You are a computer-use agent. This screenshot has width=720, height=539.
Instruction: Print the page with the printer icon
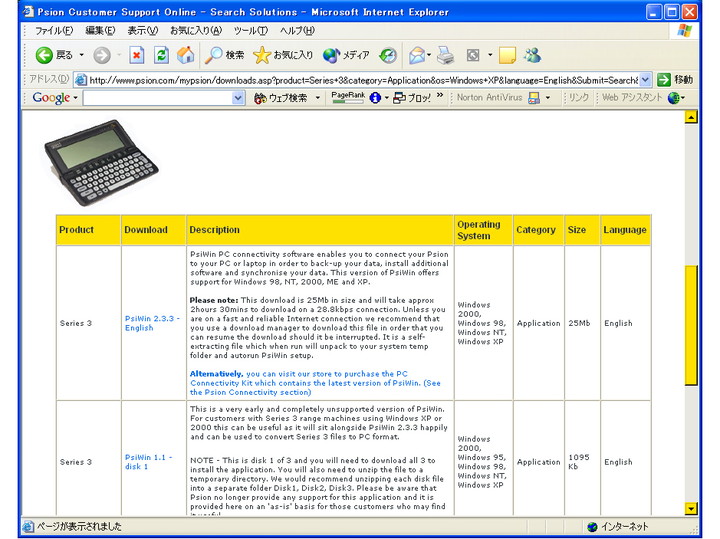(x=445, y=56)
